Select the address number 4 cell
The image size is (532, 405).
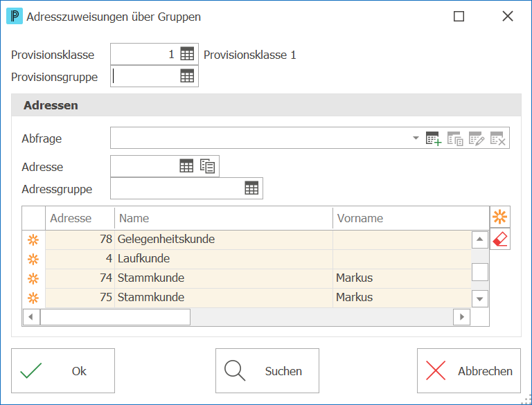(80, 259)
